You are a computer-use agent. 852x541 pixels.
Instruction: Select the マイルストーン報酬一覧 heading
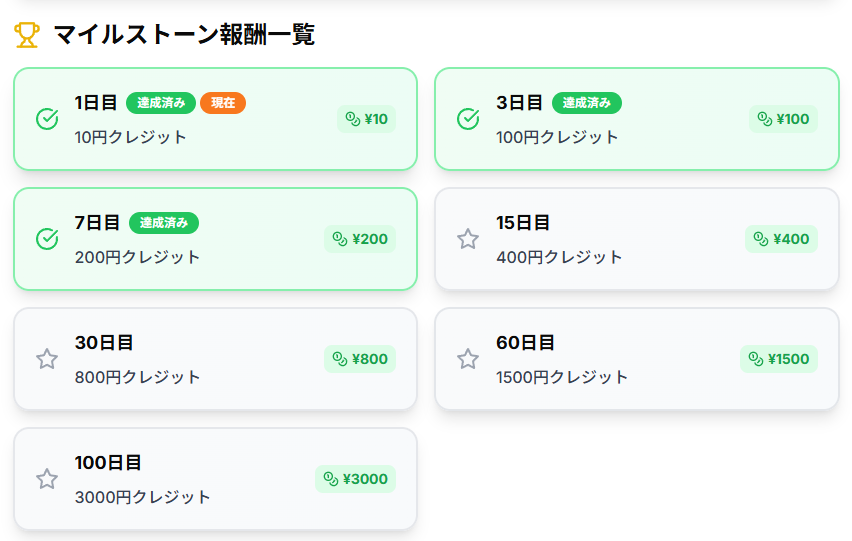tap(184, 36)
